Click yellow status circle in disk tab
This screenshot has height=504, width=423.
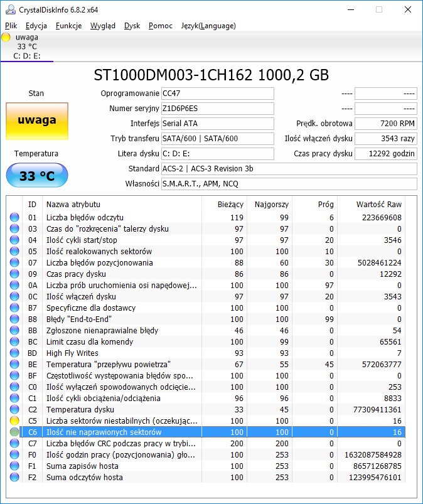tap(6, 37)
